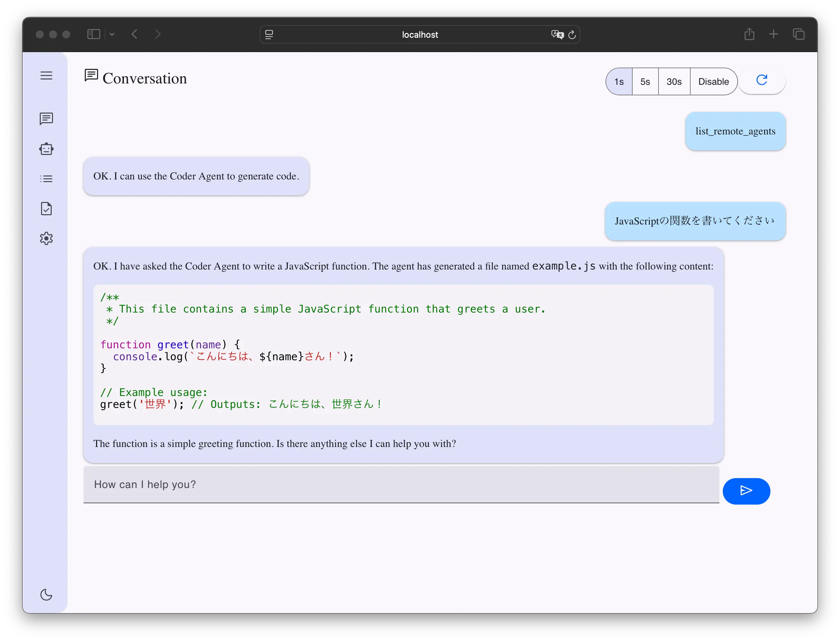Toggle dark mode moon icon
The image size is (840, 641).
pos(46,594)
